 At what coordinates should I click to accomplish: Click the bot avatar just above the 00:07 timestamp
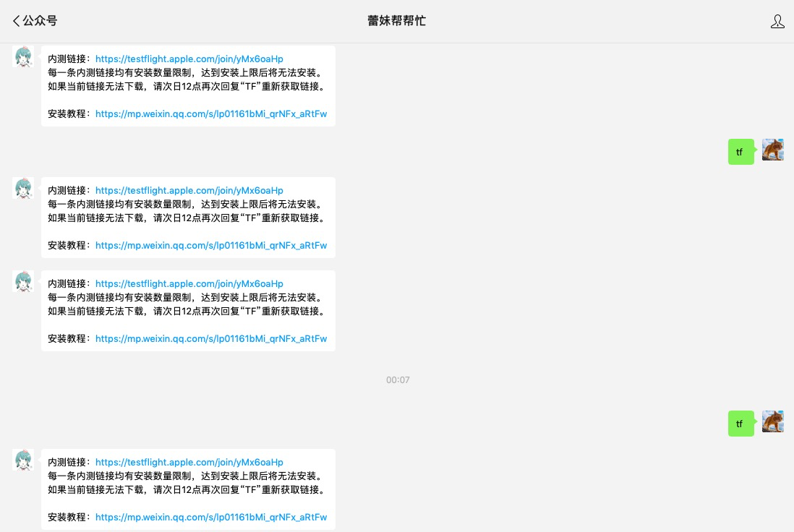tap(24, 282)
